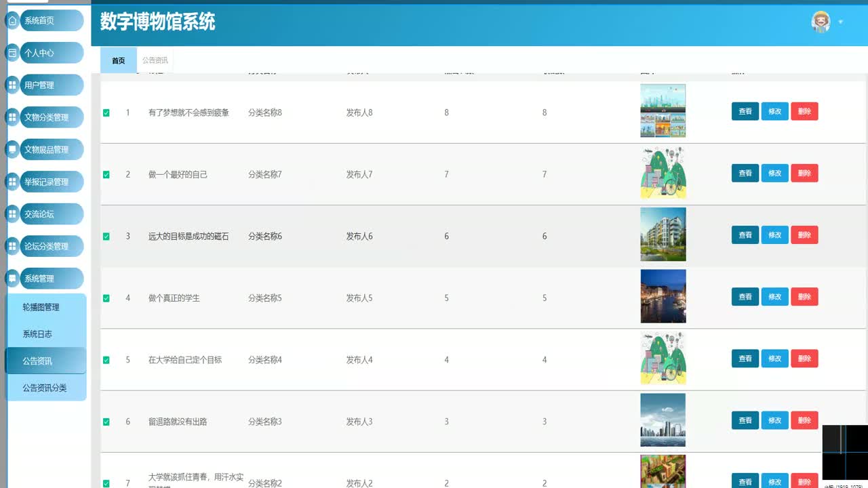This screenshot has width=868, height=488.
Task: Click 修改 for 远大的目标是成功的磁石
Action: pyautogui.click(x=775, y=235)
